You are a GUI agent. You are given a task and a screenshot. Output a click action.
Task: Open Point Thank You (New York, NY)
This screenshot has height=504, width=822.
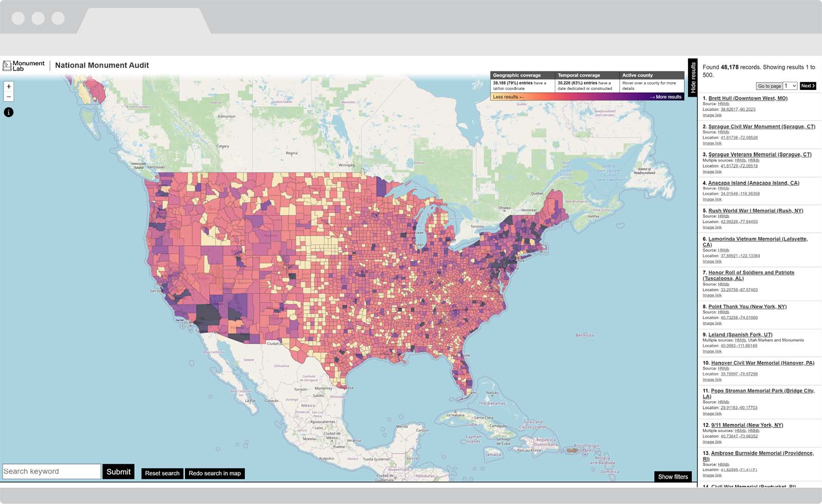(x=748, y=306)
